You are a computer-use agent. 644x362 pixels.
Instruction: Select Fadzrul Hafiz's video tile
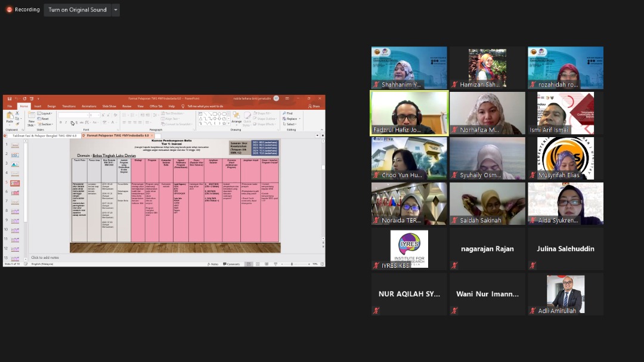409,113
